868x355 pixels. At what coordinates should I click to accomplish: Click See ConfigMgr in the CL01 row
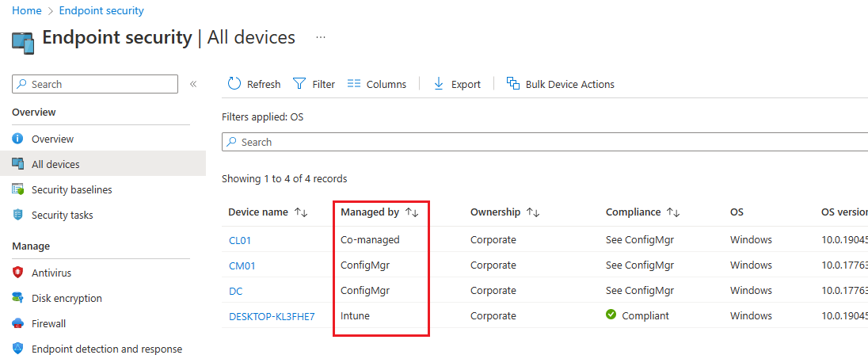click(639, 240)
